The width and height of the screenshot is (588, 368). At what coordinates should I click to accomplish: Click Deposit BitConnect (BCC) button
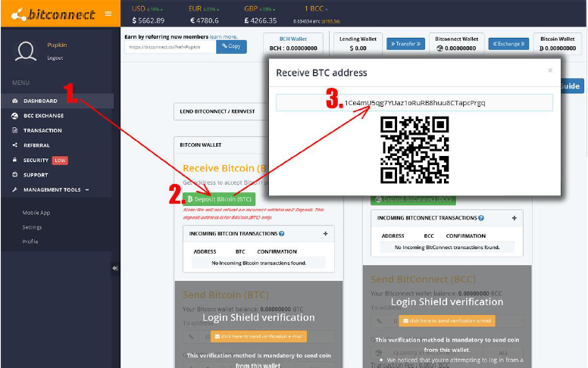[413, 199]
